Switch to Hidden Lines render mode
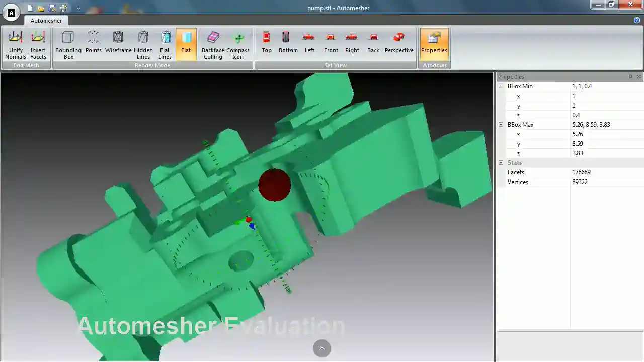This screenshot has height=362, width=644. (x=143, y=44)
